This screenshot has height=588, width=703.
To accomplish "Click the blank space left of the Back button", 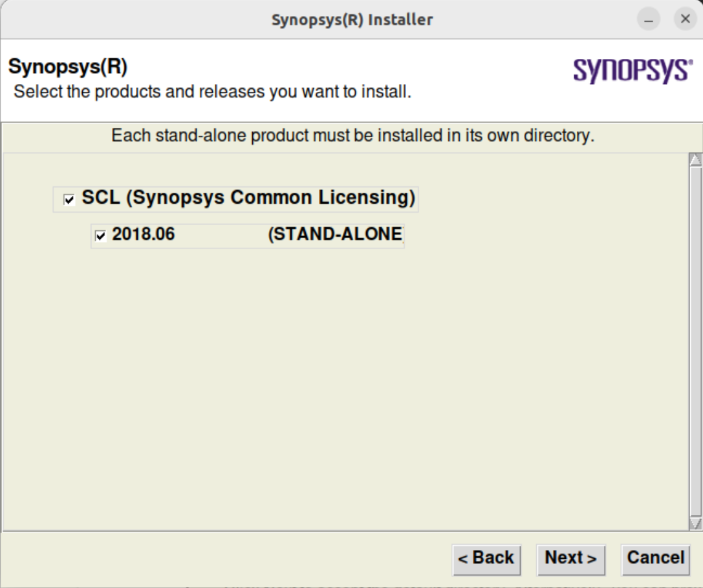I will (x=226, y=559).
